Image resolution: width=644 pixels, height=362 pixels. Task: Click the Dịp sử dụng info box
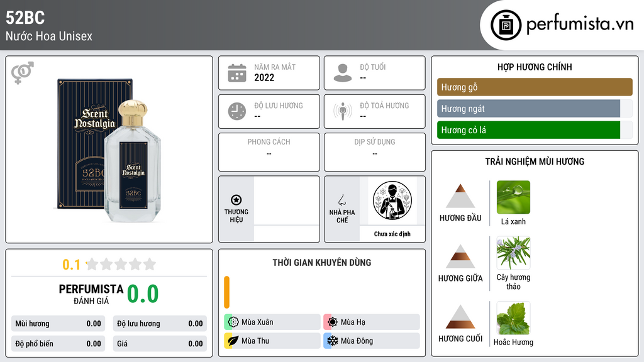point(375,152)
